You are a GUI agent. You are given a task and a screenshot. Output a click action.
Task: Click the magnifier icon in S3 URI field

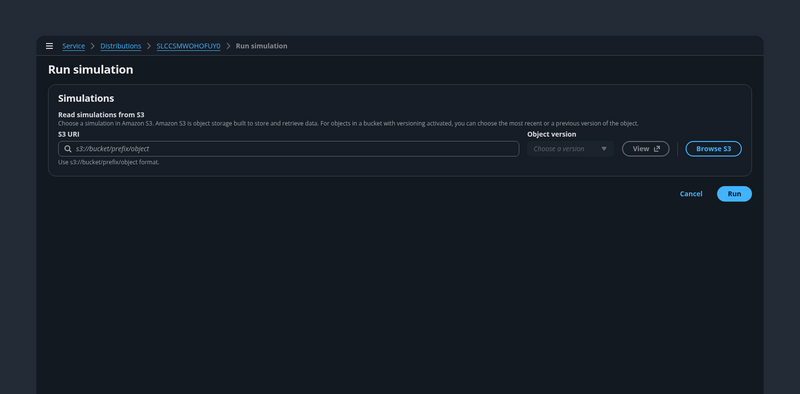[x=68, y=149]
